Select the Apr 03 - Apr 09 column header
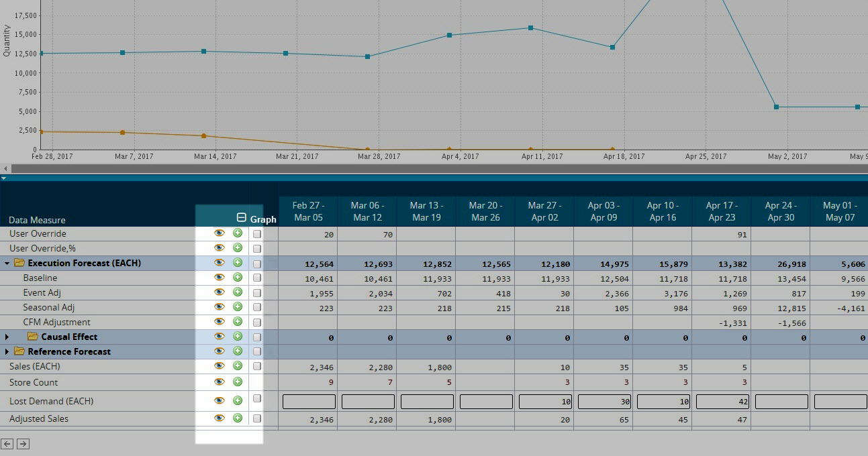Viewport: 868px width, 456px height. [x=603, y=211]
